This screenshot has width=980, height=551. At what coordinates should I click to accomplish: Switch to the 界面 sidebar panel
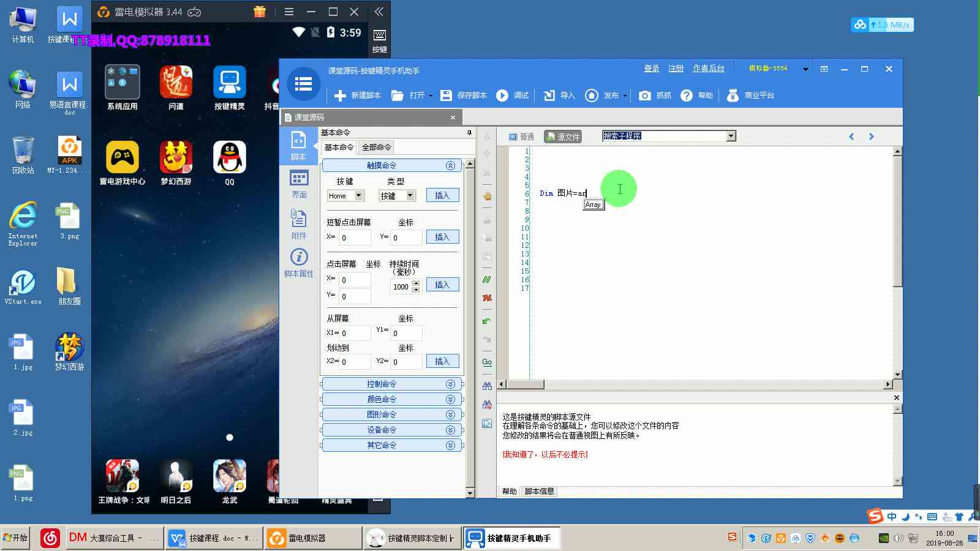pyautogui.click(x=299, y=184)
